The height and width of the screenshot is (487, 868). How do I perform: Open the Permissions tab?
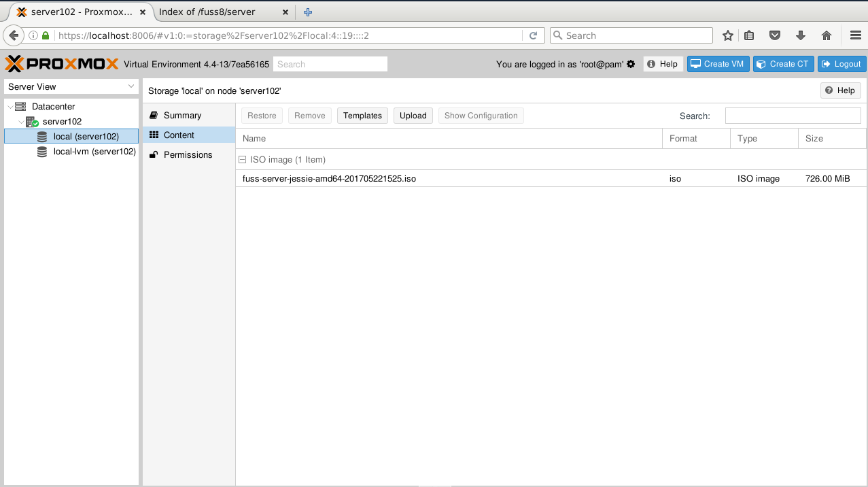pyautogui.click(x=189, y=155)
